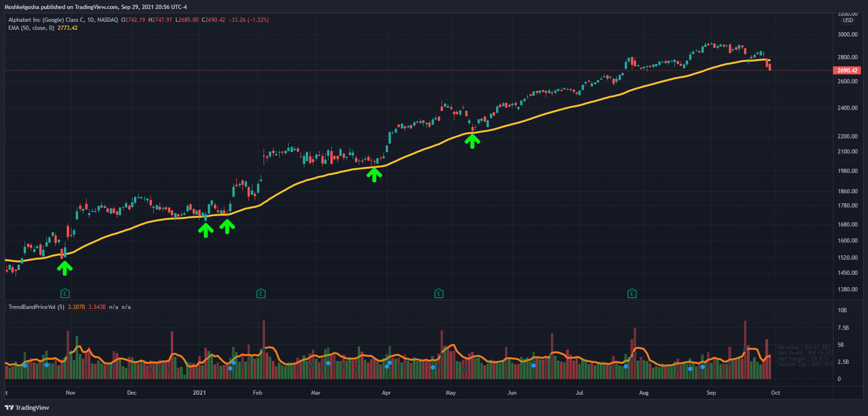The image size is (868, 416).
Task: Click the faint Net Margin 29.93% text
Action: point(804,359)
